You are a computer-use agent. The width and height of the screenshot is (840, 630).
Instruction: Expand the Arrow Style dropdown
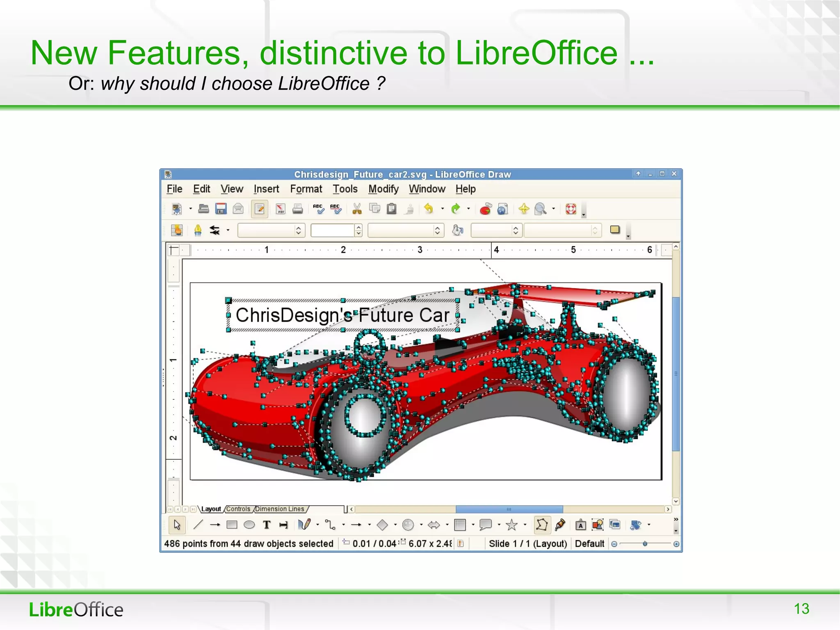(228, 230)
